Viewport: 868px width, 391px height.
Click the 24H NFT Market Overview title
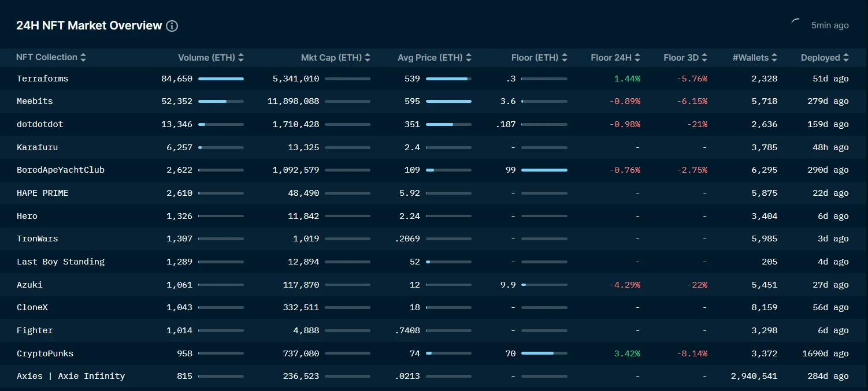[89, 25]
